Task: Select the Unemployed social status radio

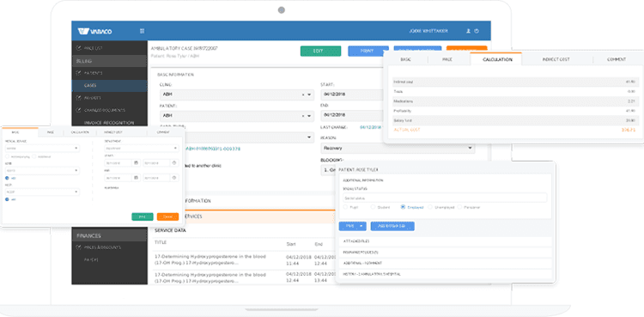Action: pyautogui.click(x=430, y=207)
